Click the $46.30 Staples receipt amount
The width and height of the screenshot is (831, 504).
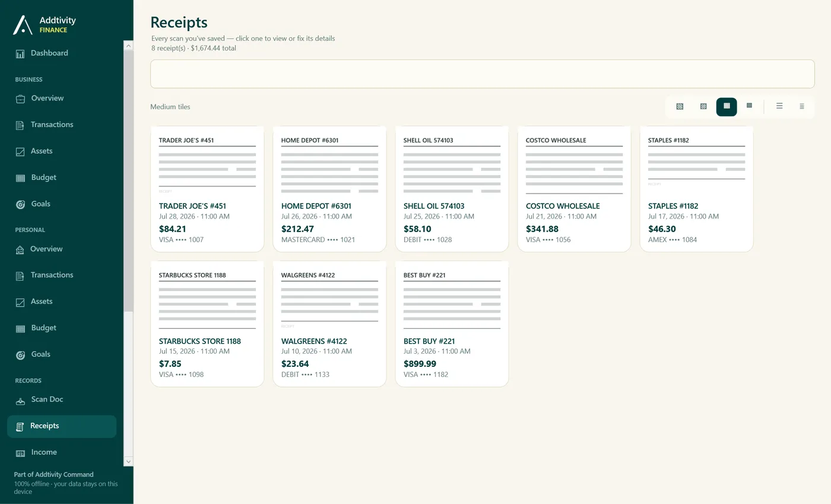662,229
